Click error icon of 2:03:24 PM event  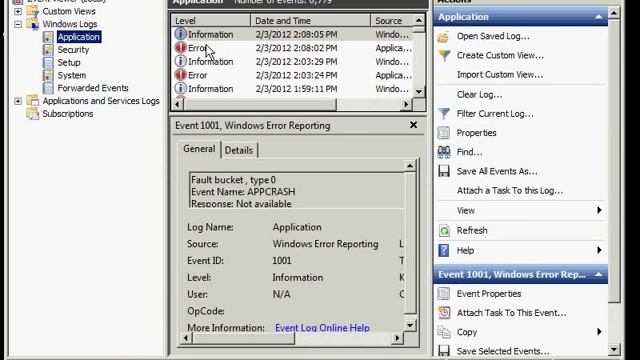point(180,75)
